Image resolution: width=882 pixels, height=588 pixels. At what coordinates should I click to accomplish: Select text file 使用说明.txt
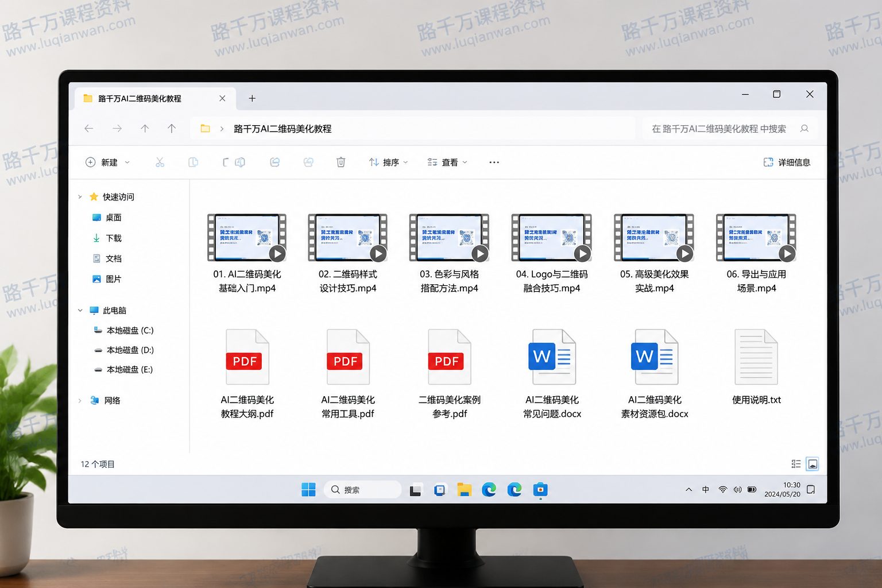[756, 367]
